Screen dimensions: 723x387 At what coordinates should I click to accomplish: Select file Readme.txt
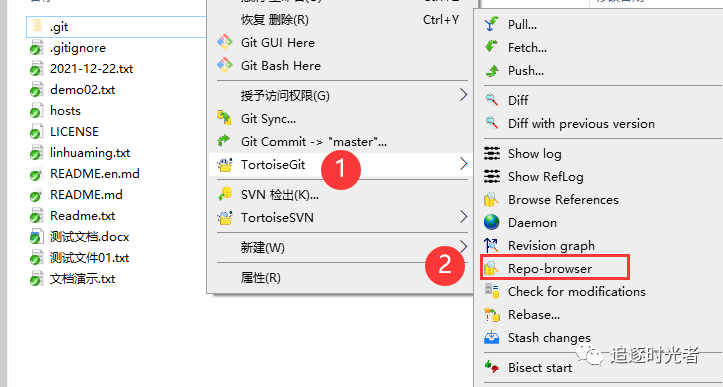click(x=83, y=215)
